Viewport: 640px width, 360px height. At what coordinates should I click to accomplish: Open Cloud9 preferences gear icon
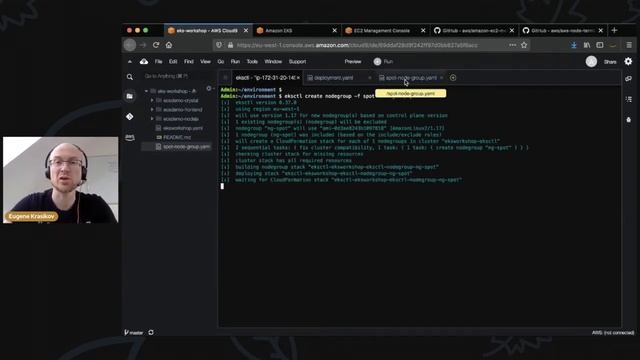click(x=628, y=61)
